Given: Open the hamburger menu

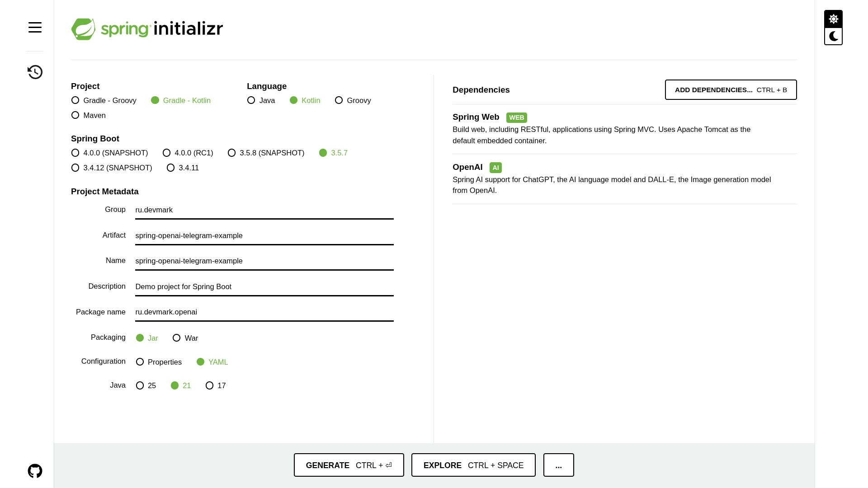Looking at the screenshot, I should click(35, 28).
